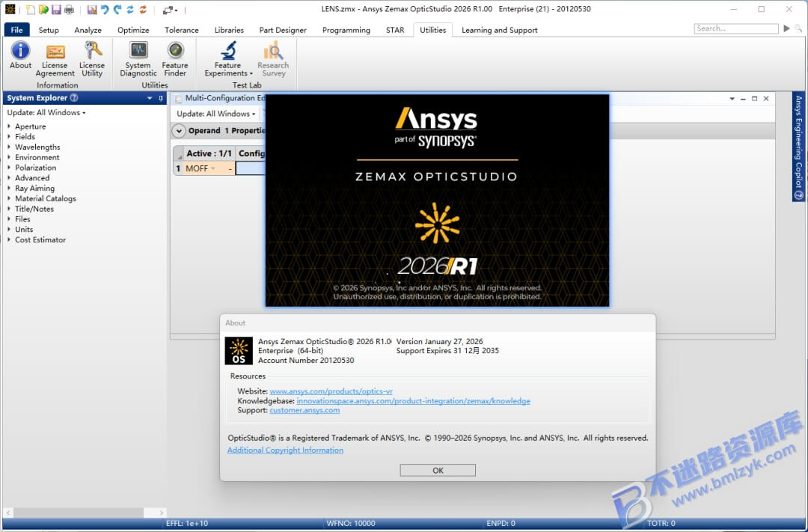Viewport: 808px width, 532px height.
Task: Save the lens with the floppy icon
Action: (x=56, y=9)
